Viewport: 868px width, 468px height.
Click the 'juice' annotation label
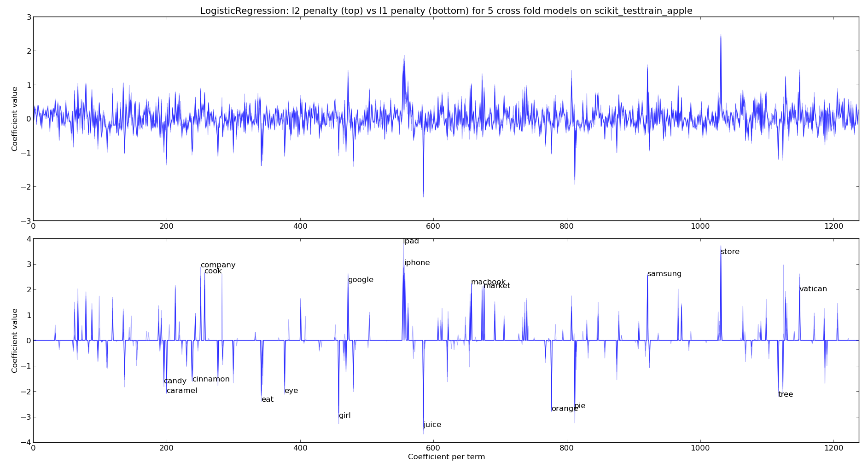click(432, 425)
